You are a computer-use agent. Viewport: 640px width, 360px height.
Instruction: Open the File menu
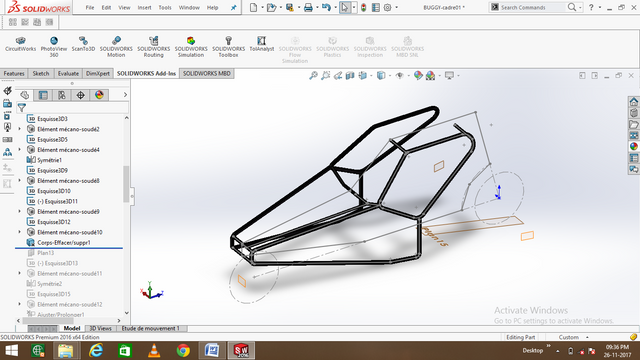point(90,7)
